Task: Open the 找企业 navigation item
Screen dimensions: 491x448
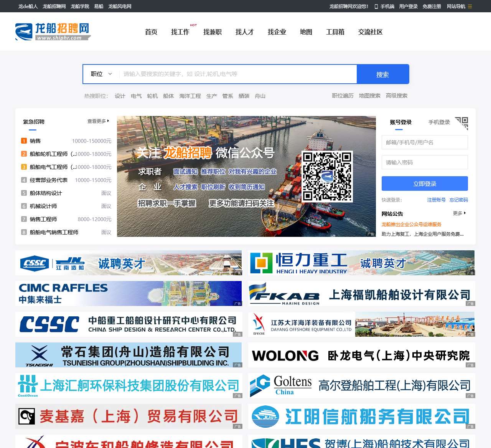Action: pyautogui.click(x=277, y=32)
